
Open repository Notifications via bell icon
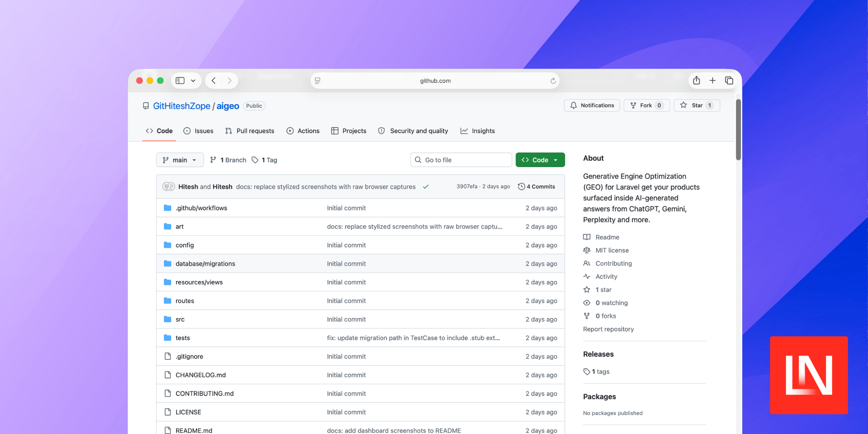click(x=574, y=105)
